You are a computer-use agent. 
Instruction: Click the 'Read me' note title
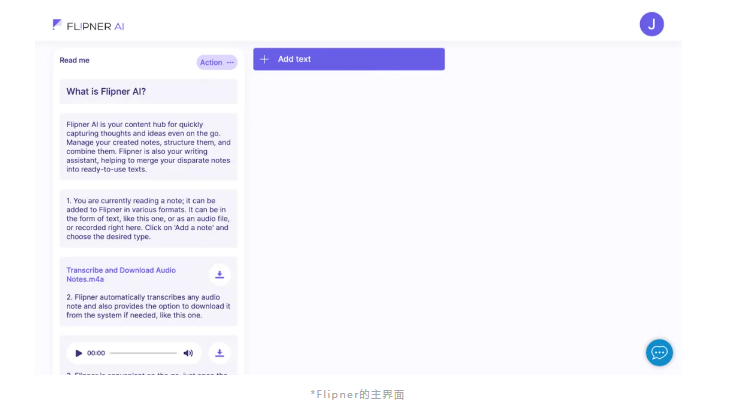click(x=74, y=60)
